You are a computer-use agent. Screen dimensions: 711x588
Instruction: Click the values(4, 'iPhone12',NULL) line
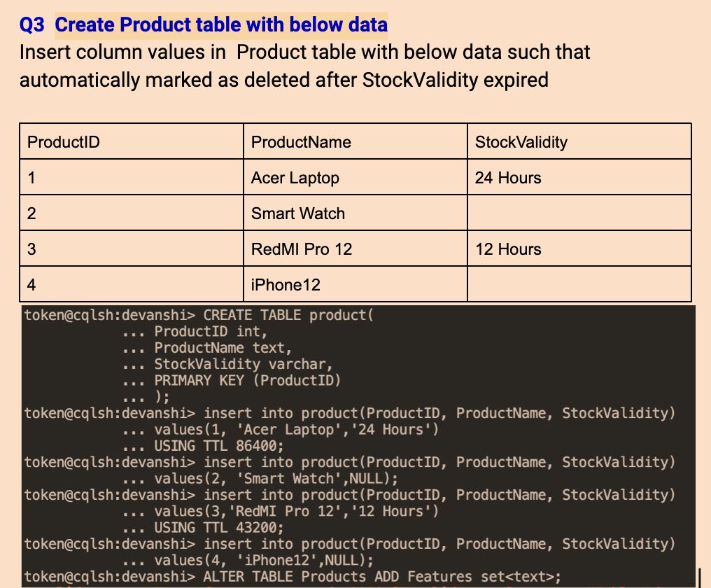[x=248, y=560]
